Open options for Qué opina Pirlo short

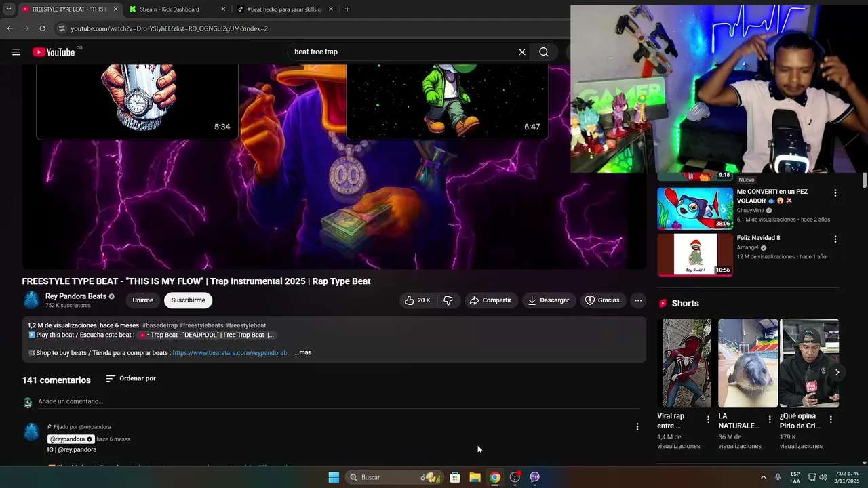click(x=830, y=420)
